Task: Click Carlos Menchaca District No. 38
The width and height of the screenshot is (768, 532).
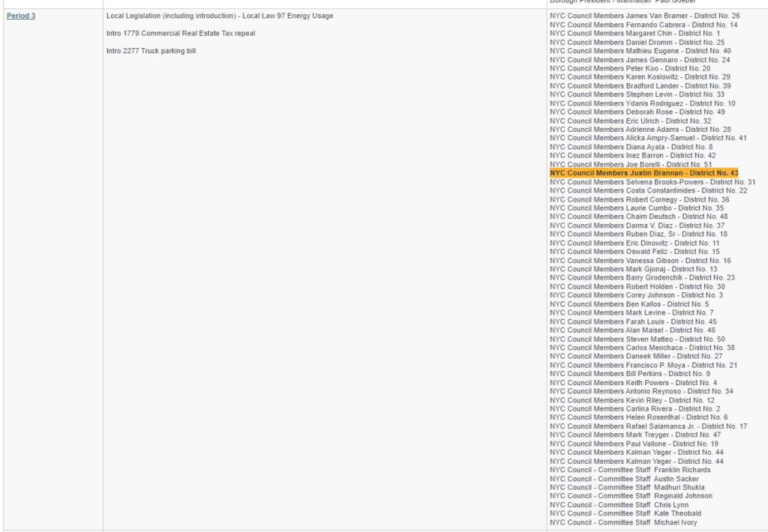Action: tap(642, 348)
